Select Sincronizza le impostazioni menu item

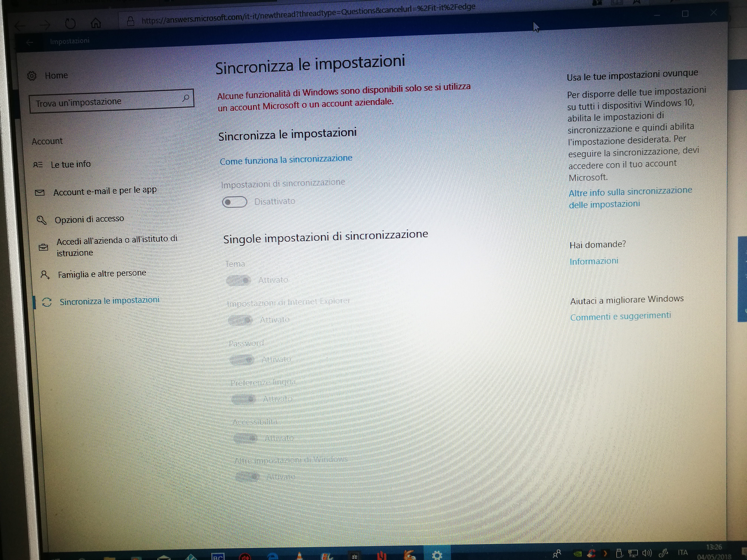coord(109,301)
